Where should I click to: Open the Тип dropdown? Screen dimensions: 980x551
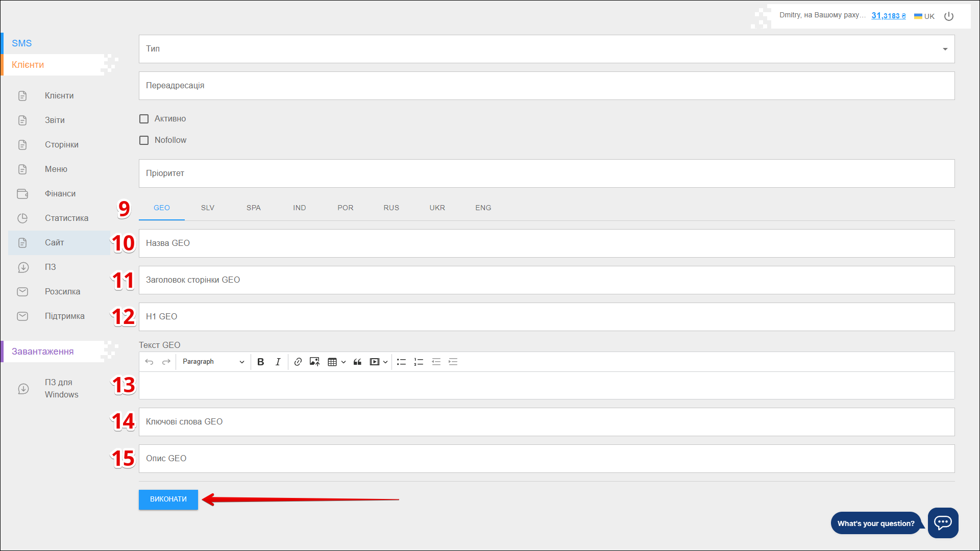(546, 49)
